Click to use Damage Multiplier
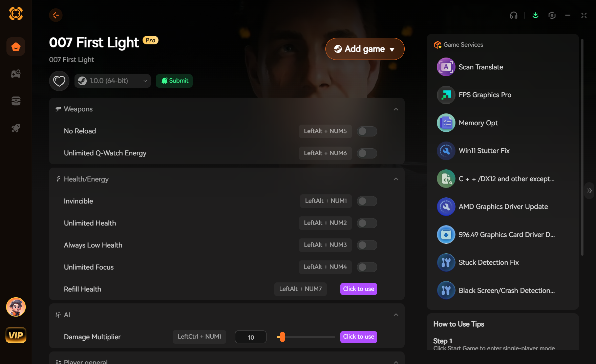The image size is (596, 364). tap(359, 337)
